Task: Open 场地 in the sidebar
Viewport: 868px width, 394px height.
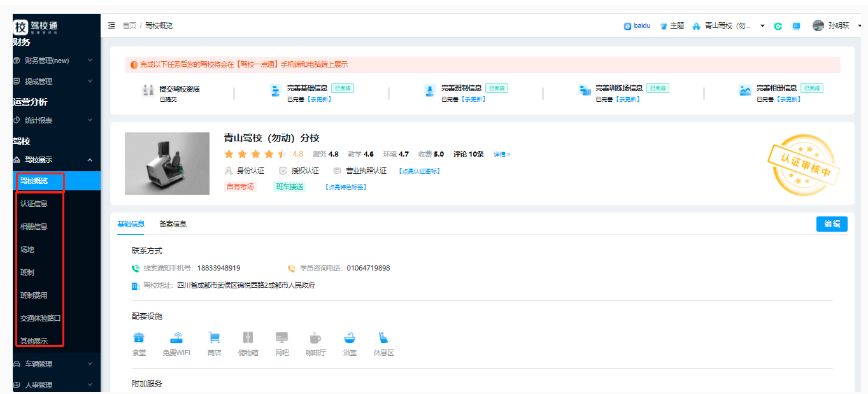Action: click(27, 250)
